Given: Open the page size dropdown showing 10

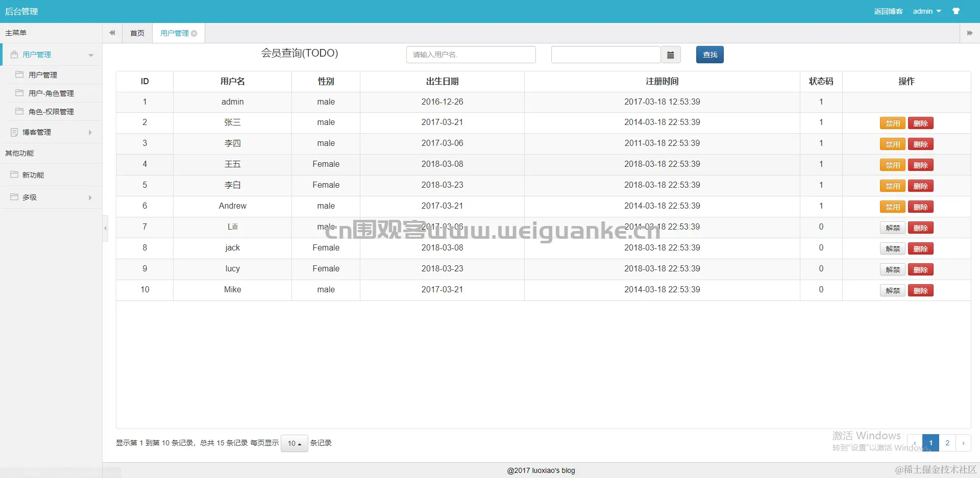Looking at the screenshot, I should tap(295, 443).
